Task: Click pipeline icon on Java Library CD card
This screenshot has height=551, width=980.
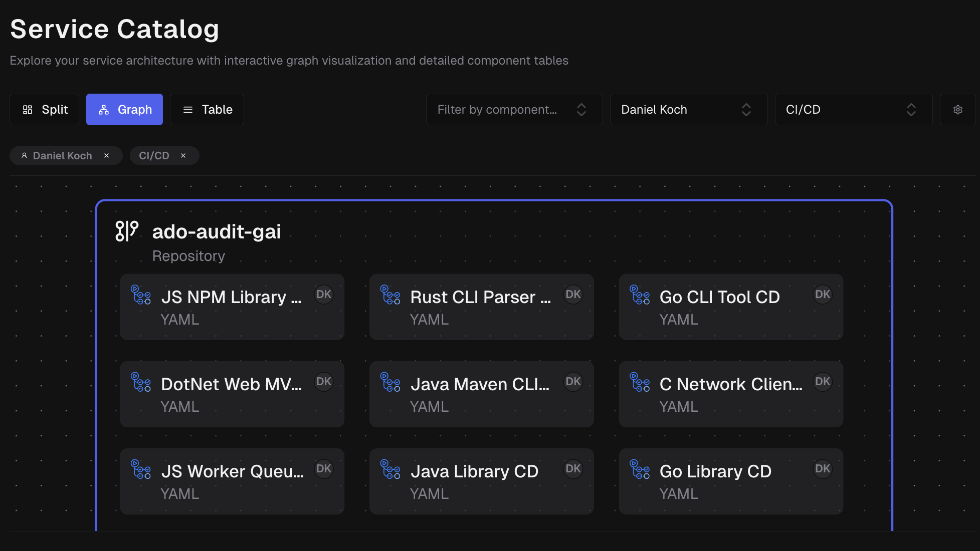Action: [390, 469]
